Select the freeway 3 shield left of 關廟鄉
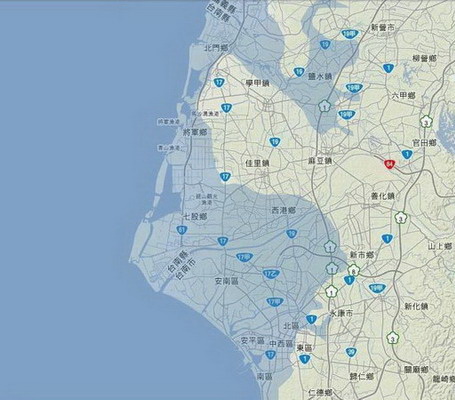 (393, 338)
